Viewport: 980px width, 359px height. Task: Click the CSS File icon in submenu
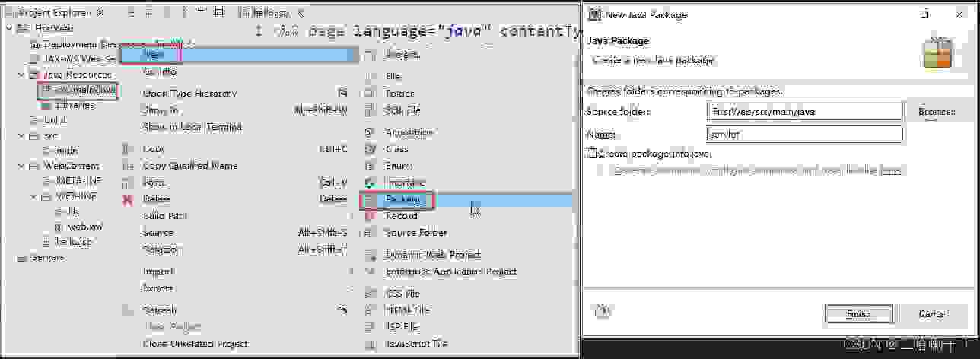coord(370,294)
